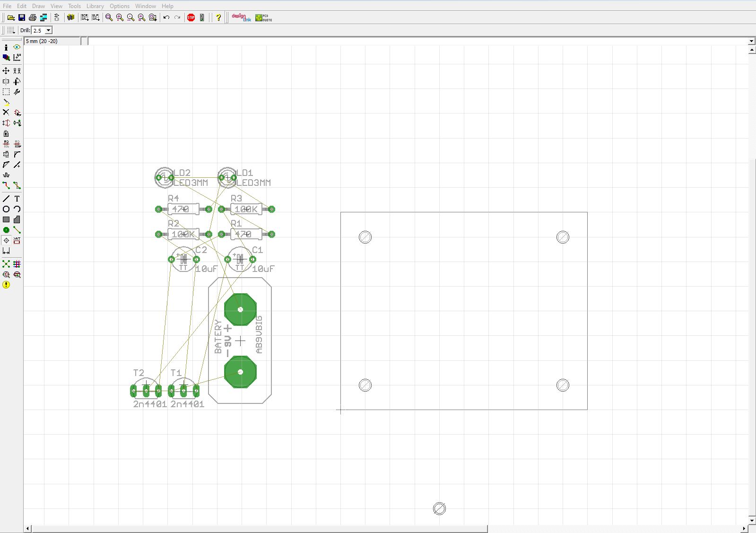Open the Autorouter
Screen dimensions: 756x533
coord(17,264)
